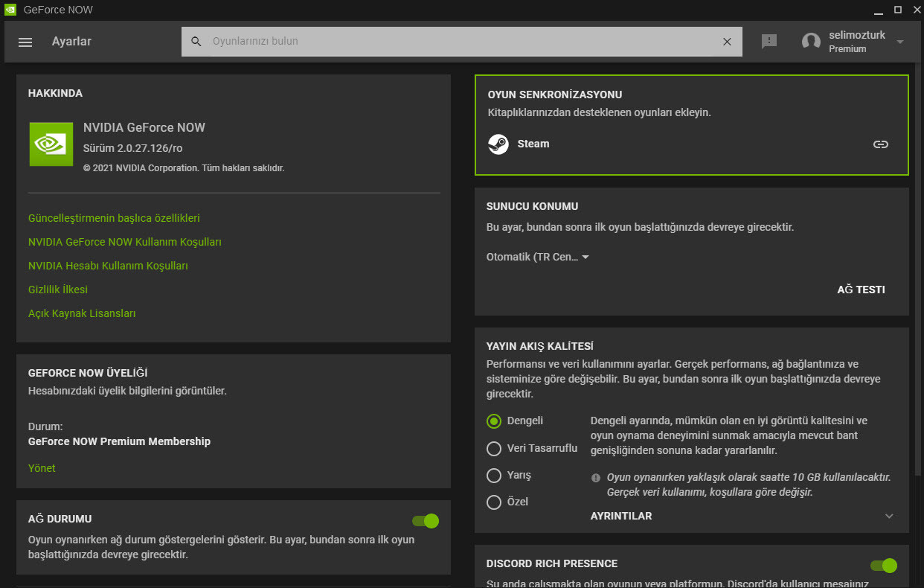
Task: Click the search magnifier icon
Action: click(x=196, y=42)
